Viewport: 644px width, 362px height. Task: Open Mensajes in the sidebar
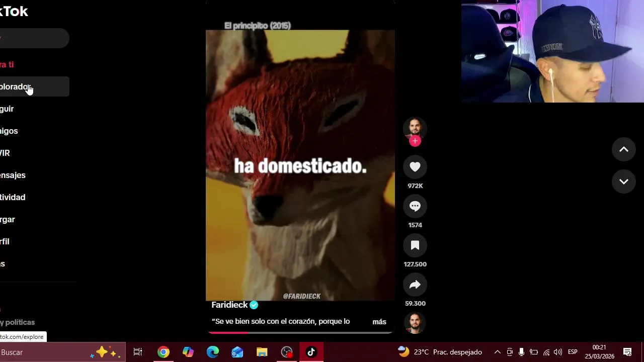coord(13,175)
